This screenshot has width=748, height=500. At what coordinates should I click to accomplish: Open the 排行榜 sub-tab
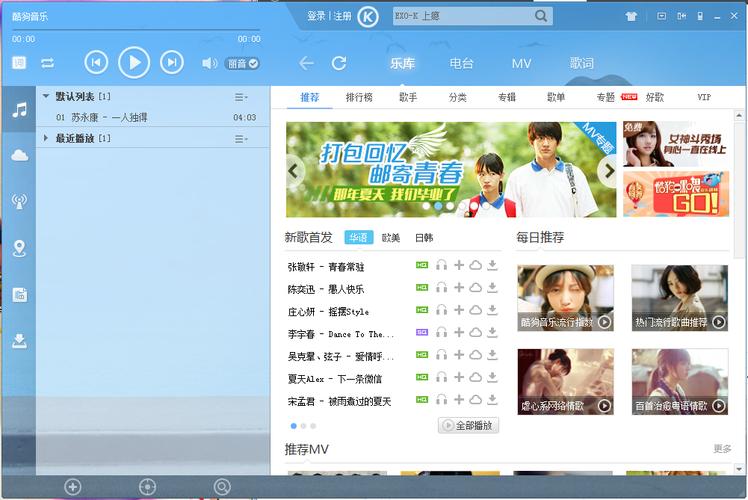359,97
